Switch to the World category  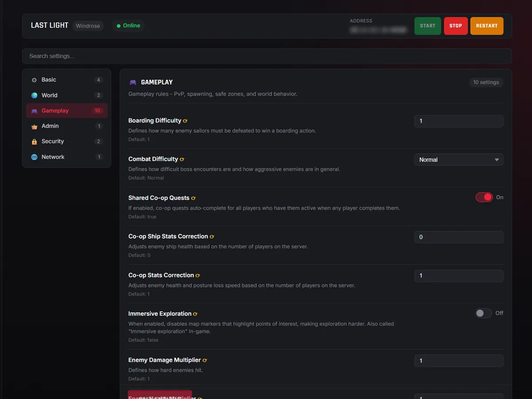click(67, 95)
